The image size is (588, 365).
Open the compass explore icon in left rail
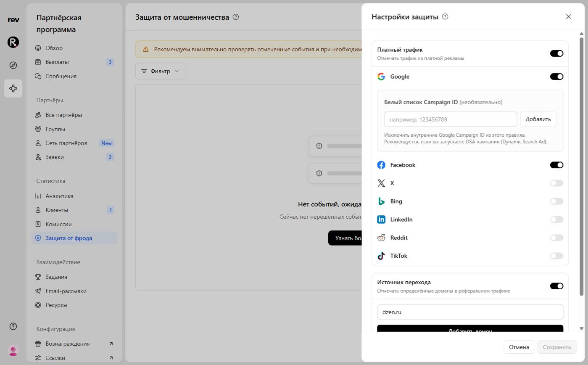13,65
